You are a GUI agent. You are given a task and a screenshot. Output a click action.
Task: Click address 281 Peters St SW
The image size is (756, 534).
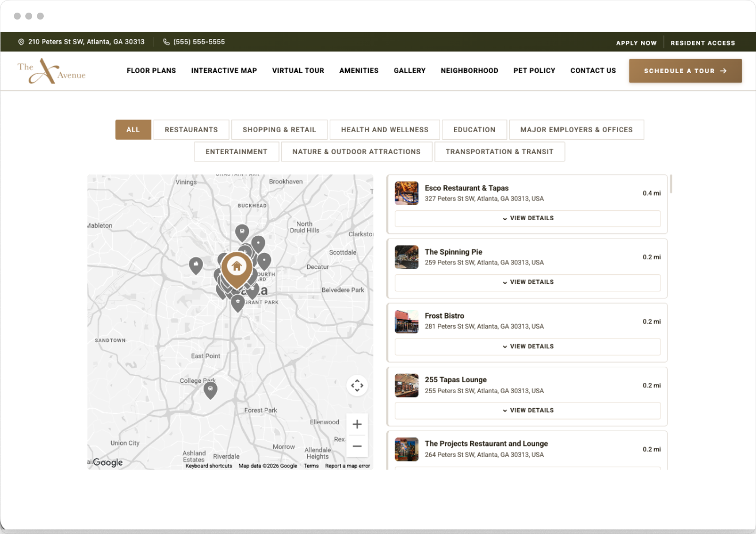coord(484,326)
